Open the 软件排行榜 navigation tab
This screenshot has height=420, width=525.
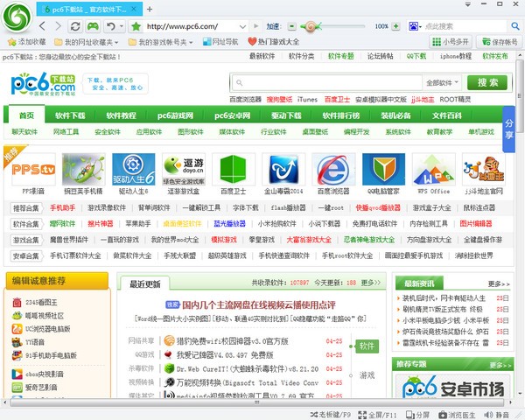[341, 115]
